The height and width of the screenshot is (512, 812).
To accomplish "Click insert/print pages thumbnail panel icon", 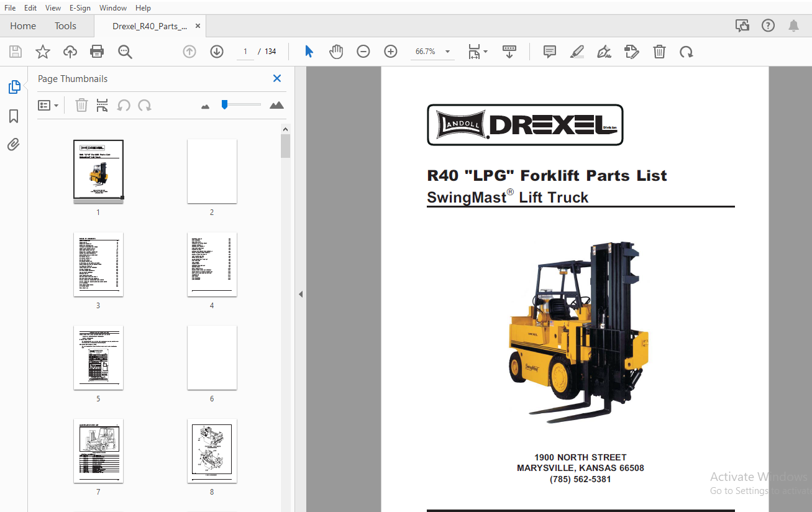I will pos(103,105).
